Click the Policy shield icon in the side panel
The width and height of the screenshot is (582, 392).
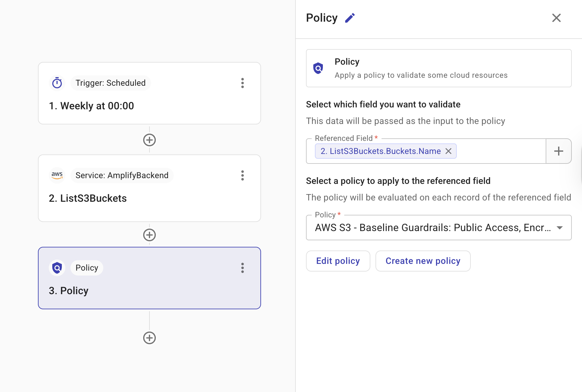[x=318, y=68]
